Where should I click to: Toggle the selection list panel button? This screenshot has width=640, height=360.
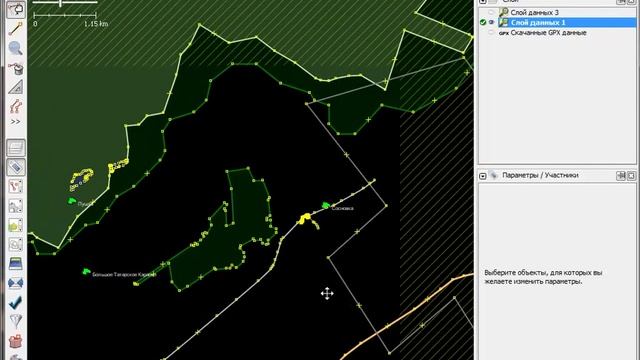pos(16,206)
